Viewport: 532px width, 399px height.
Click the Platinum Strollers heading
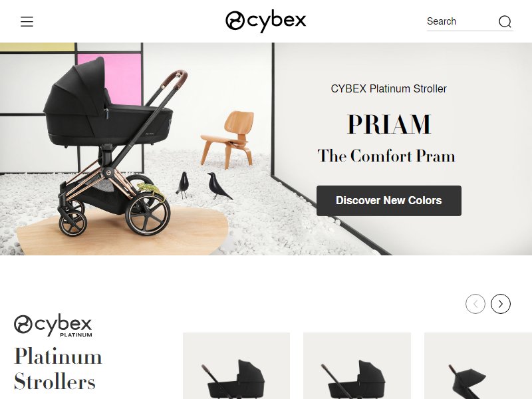(x=58, y=369)
